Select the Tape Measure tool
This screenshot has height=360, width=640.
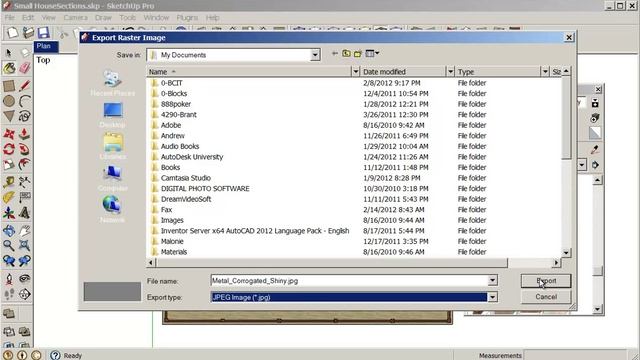click(9, 182)
